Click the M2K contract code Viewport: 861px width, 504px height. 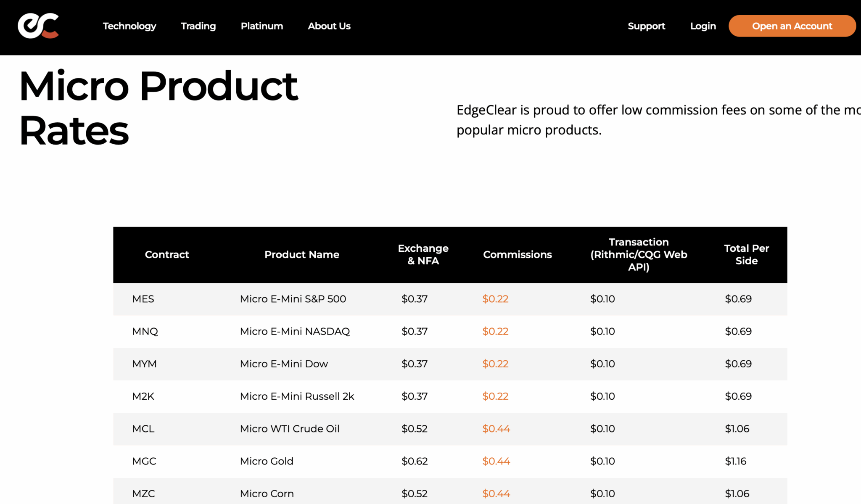click(x=143, y=396)
